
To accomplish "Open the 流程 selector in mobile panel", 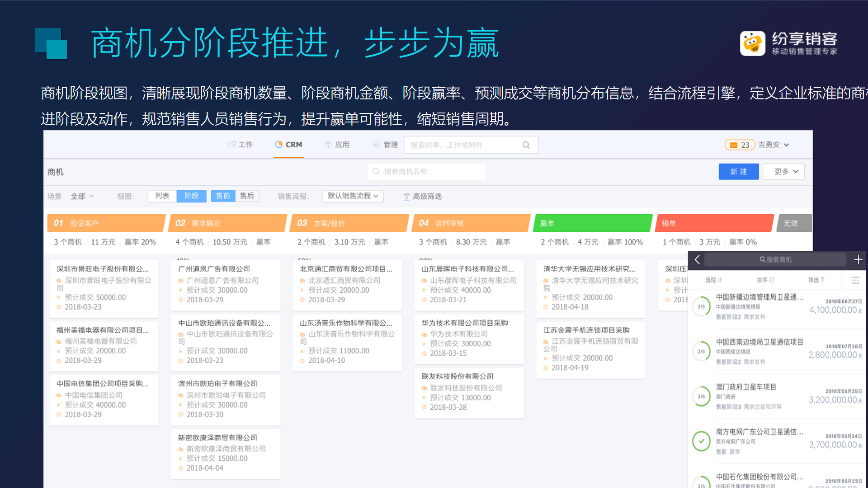I will point(714,280).
